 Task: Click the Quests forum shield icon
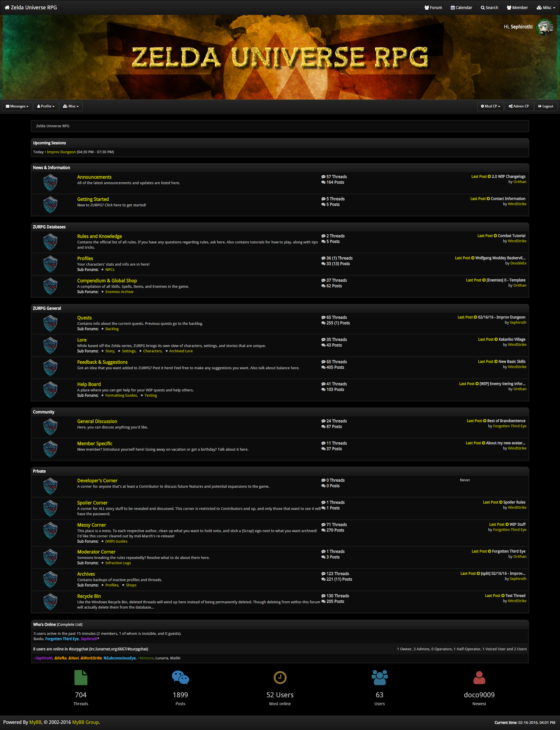50,323
